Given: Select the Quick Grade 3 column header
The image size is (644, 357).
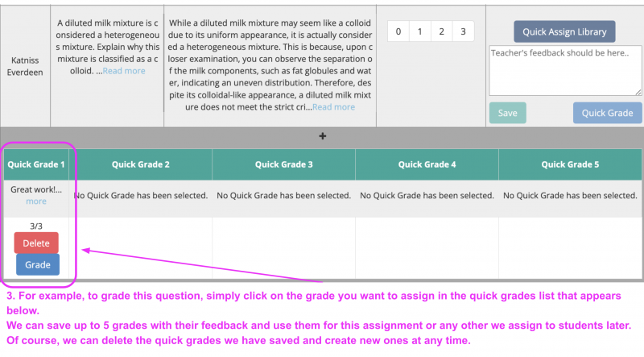Looking at the screenshot, I should tap(284, 164).
